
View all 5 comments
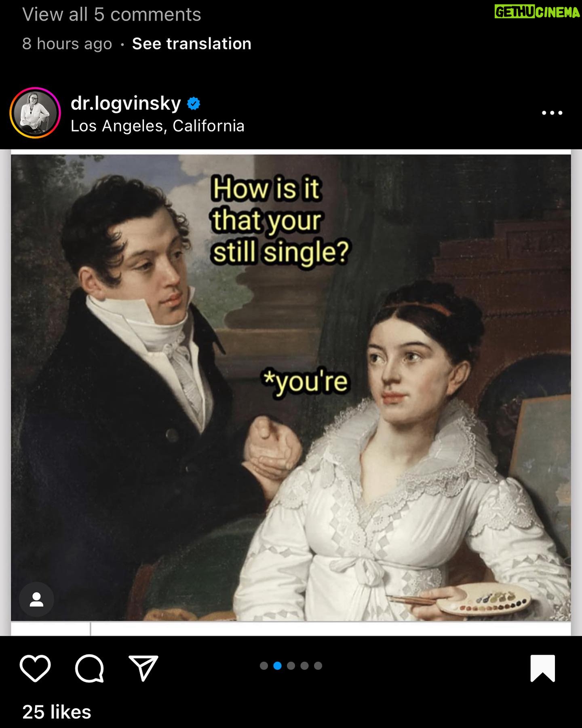(x=112, y=15)
